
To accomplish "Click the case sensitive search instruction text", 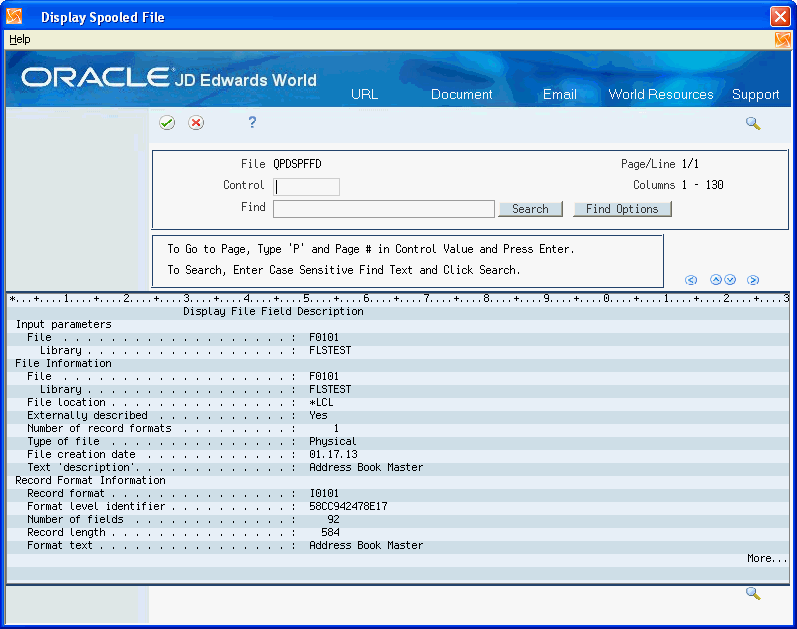I will (x=344, y=270).
